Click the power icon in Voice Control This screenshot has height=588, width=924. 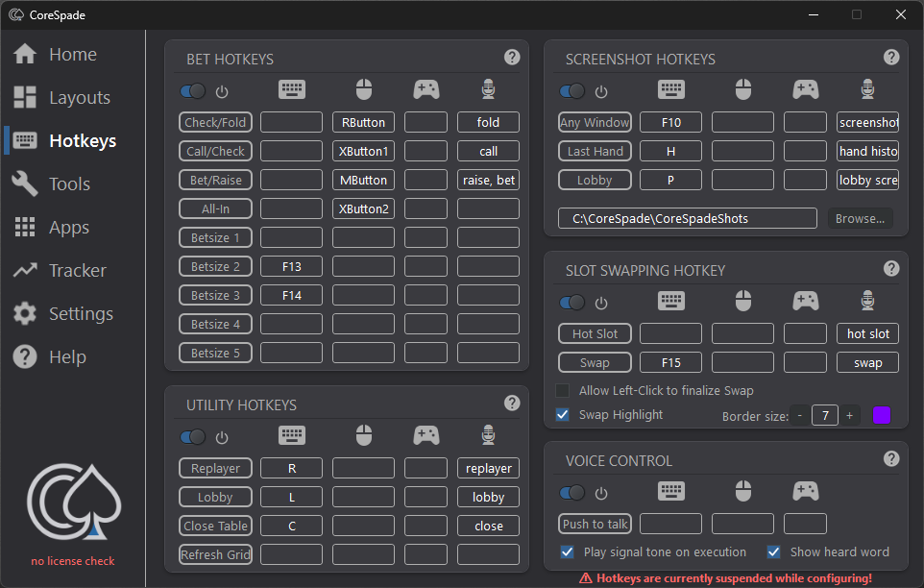pyautogui.click(x=601, y=493)
